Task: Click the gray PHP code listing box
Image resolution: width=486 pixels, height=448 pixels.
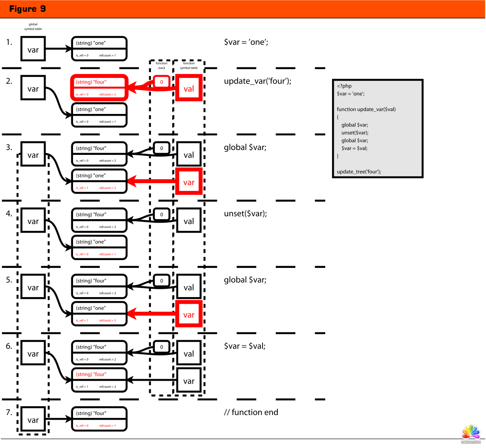Action: (x=377, y=128)
